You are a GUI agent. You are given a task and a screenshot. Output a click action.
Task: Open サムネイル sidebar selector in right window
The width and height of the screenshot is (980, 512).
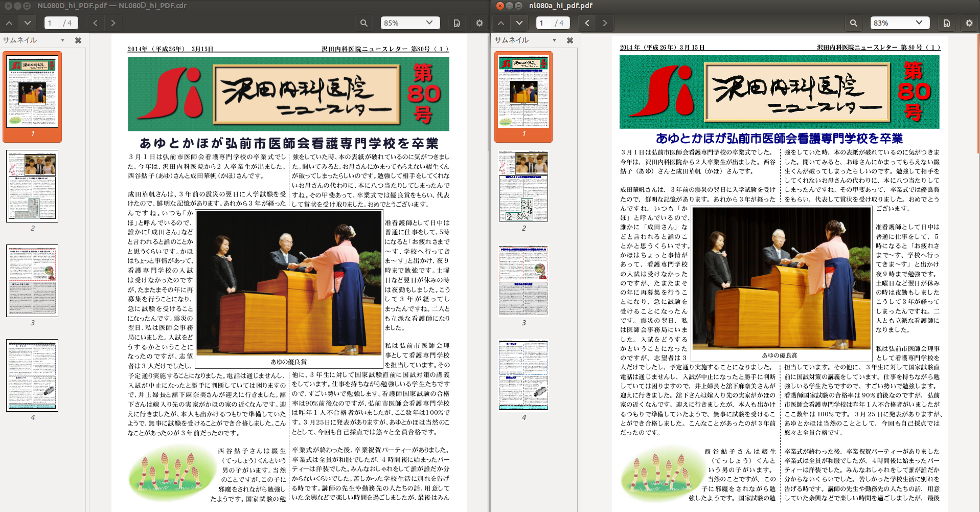tap(526, 40)
